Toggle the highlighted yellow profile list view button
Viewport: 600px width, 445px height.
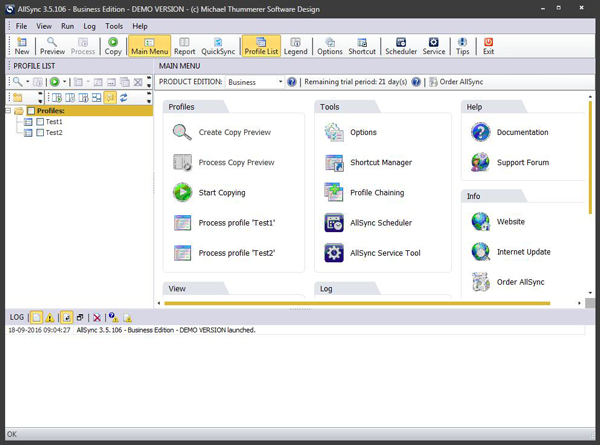[110, 98]
